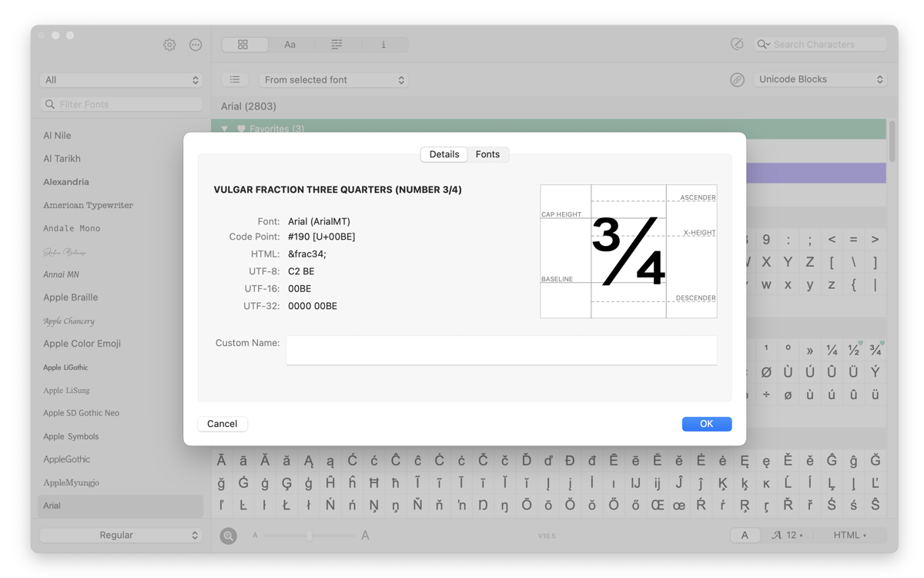924x578 pixels.
Task: Collapse the Favorites section triangle
Action: [x=225, y=129]
